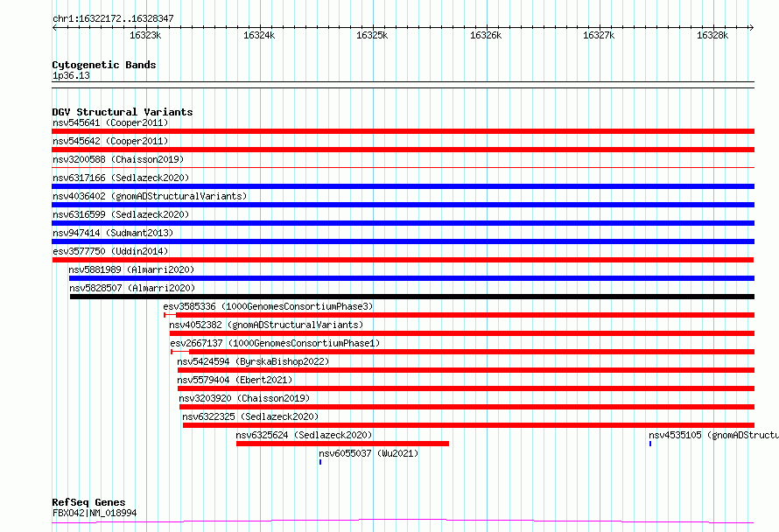Open esv3585336 (1000GenomesConsortiumPhase3) label
This screenshot has height=532, width=779.
pyautogui.click(x=268, y=306)
